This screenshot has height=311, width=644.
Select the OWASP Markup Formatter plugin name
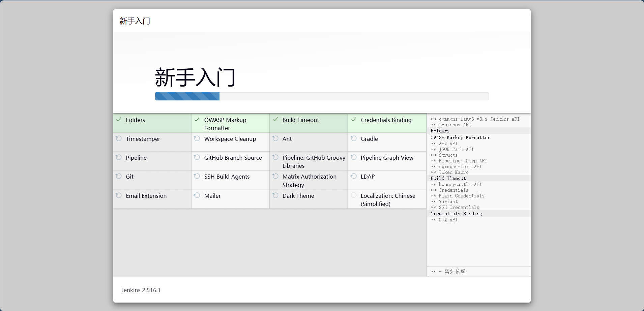tap(225, 124)
